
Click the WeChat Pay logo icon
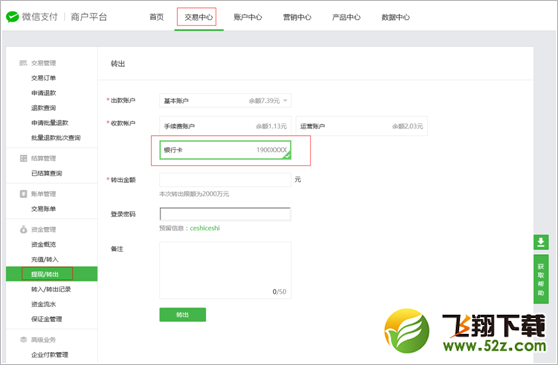[12, 17]
